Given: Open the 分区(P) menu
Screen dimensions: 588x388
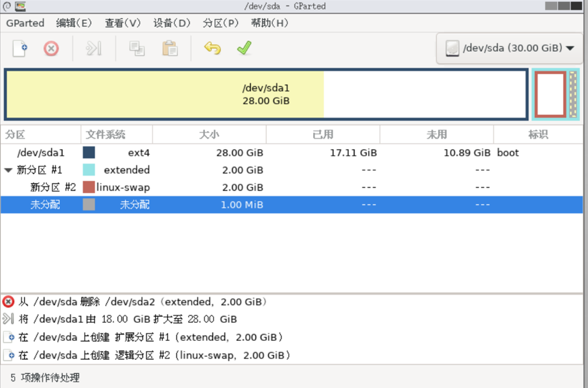Looking at the screenshot, I should [x=220, y=24].
